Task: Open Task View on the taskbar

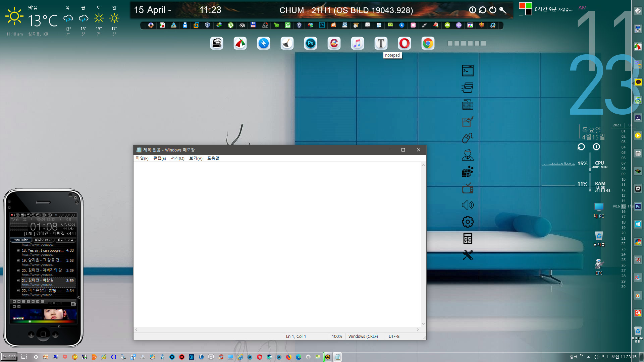Action: point(24,357)
